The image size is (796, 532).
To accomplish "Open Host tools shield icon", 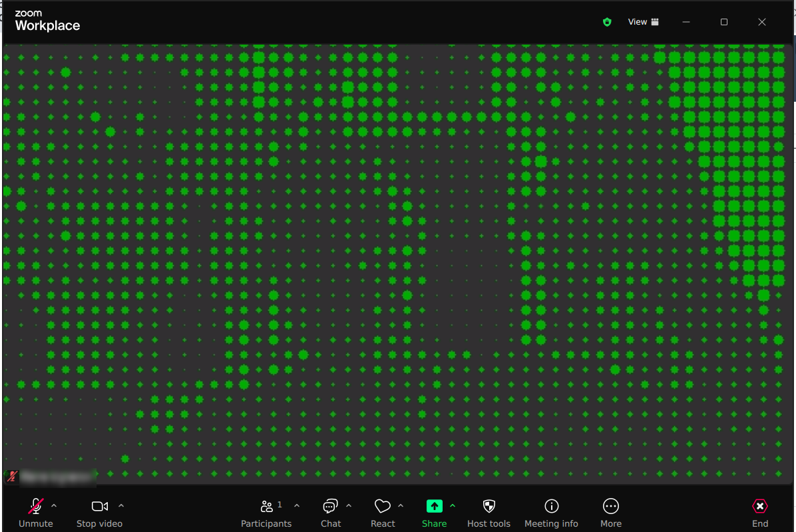I will pyautogui.click(x=489, y=507).
